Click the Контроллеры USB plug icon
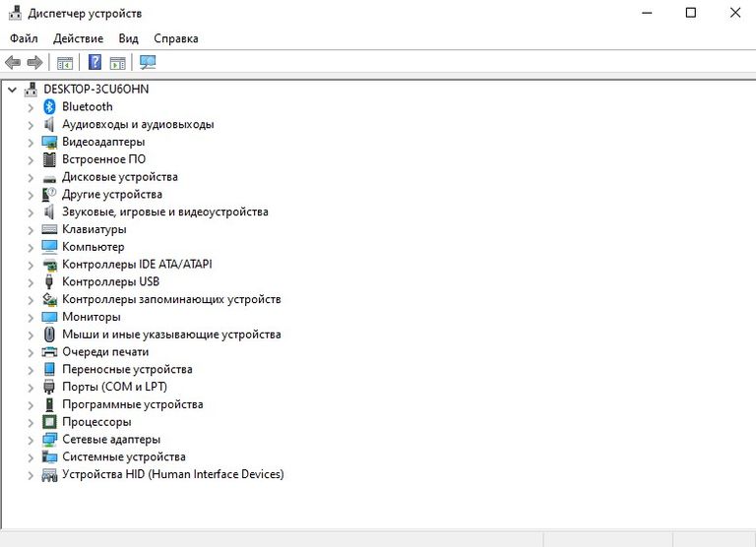The height and width of the screenshot is (547, 756). click(48, 281)
